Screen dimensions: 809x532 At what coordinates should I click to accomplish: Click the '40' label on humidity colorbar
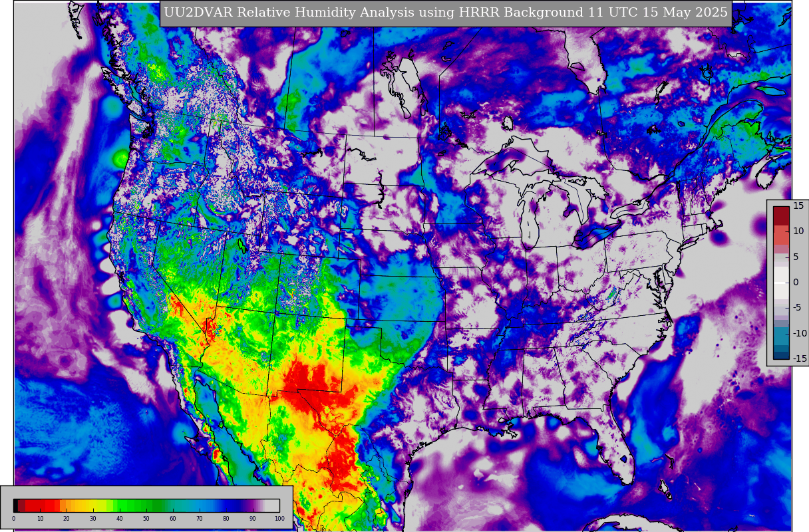[x=120, y=519]
